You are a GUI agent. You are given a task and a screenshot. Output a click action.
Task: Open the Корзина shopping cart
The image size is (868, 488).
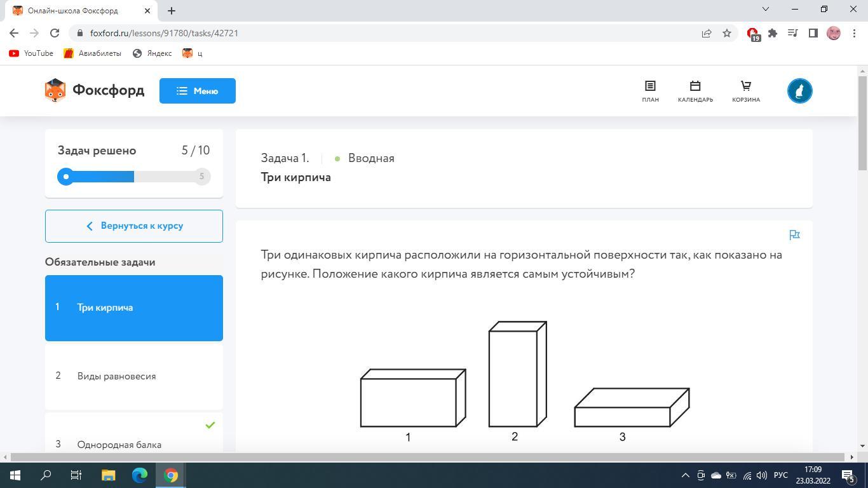coord(745,91)
